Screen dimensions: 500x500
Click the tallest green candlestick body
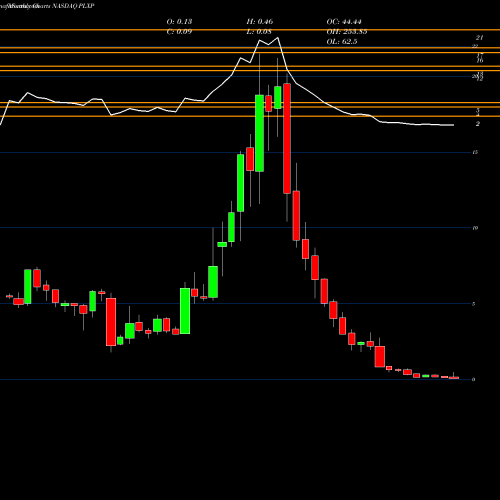(260, 133)
